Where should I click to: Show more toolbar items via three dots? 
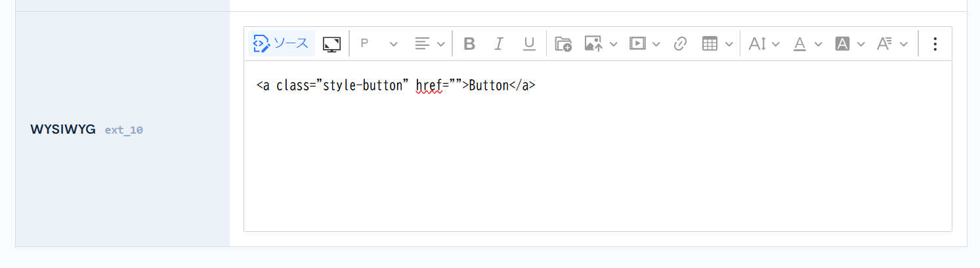935,44
